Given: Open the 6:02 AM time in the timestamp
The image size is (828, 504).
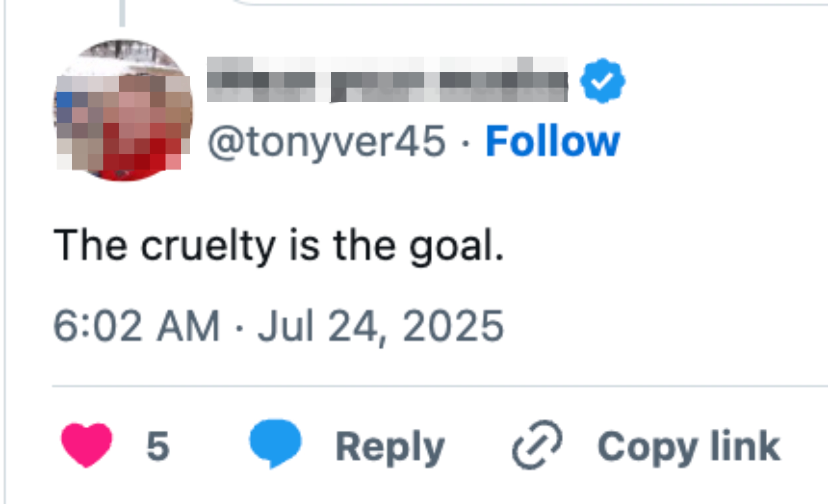Looking at the screenshot, I should pos(136,326).
